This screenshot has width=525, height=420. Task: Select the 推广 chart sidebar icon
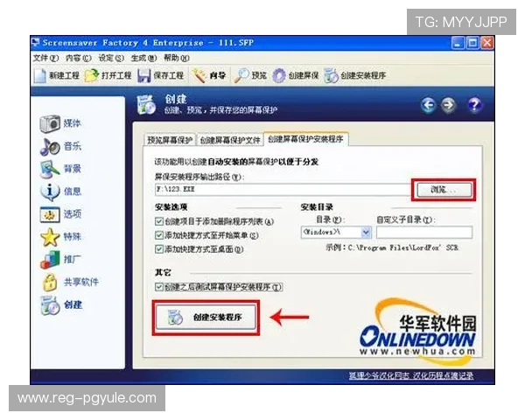tap(50, 260)
